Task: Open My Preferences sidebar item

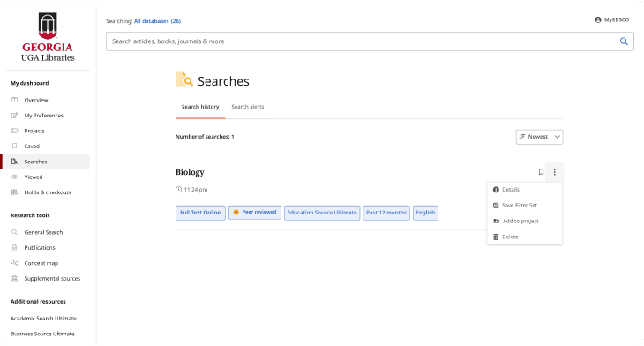Action: [43, 116]
